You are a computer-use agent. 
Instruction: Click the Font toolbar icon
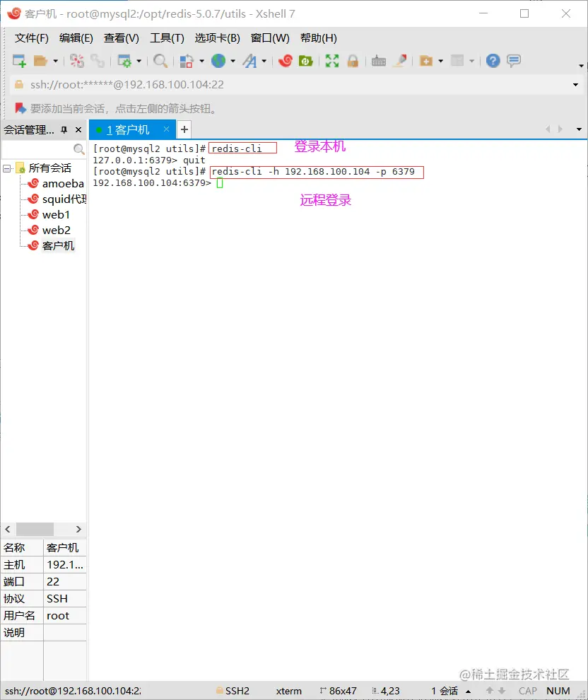250,61
